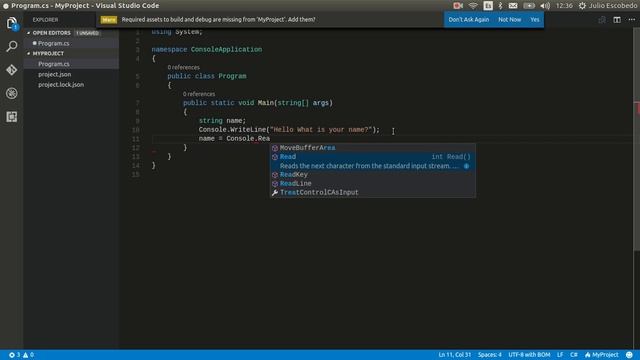Open the Search view in activity bar
The height and width of the screenshot is (360, 640).
(11, 46)
